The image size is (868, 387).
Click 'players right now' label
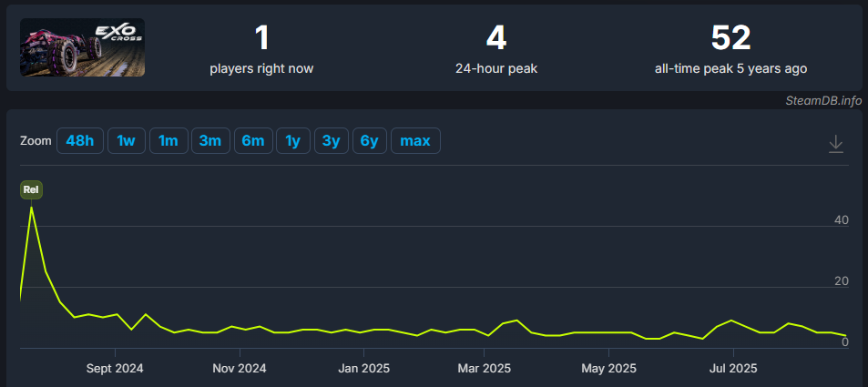click(x=261, y=68)
